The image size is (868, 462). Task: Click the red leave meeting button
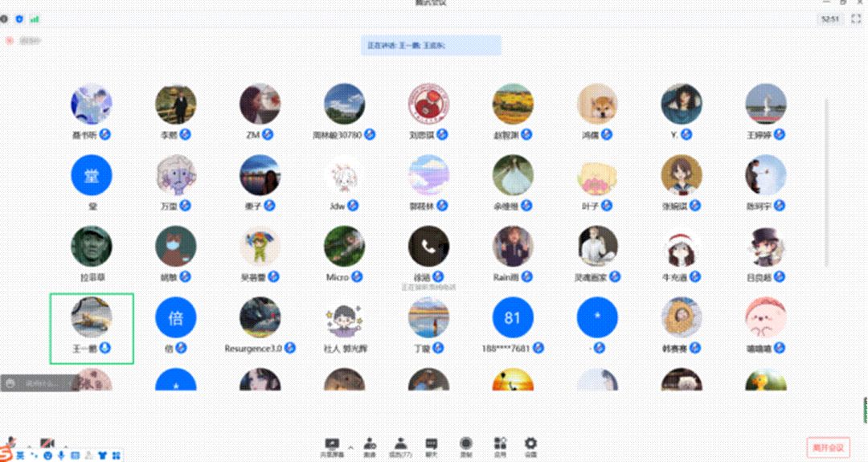pyautogui.click(x=827, y=448)
